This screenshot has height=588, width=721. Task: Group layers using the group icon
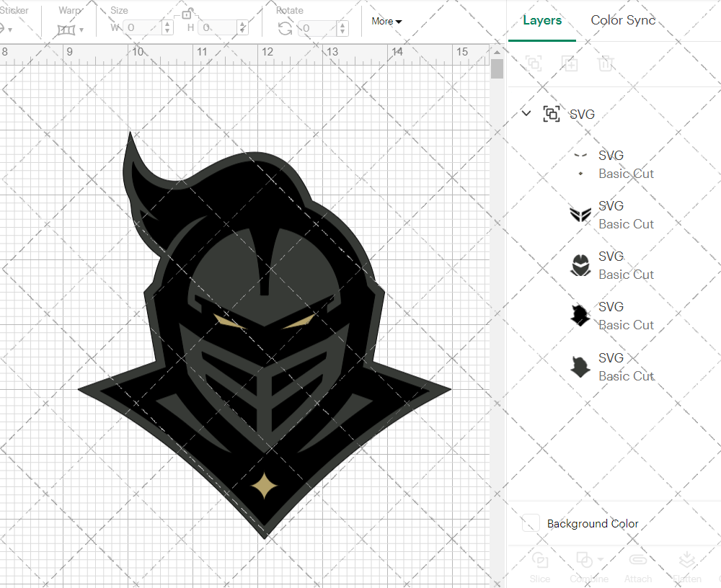(x=534, y=63)
